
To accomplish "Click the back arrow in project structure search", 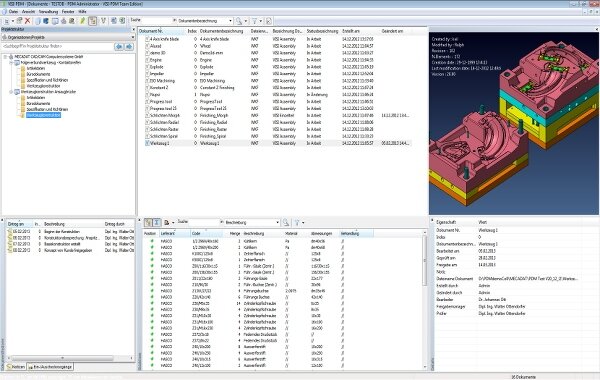I will pos(119,46).
